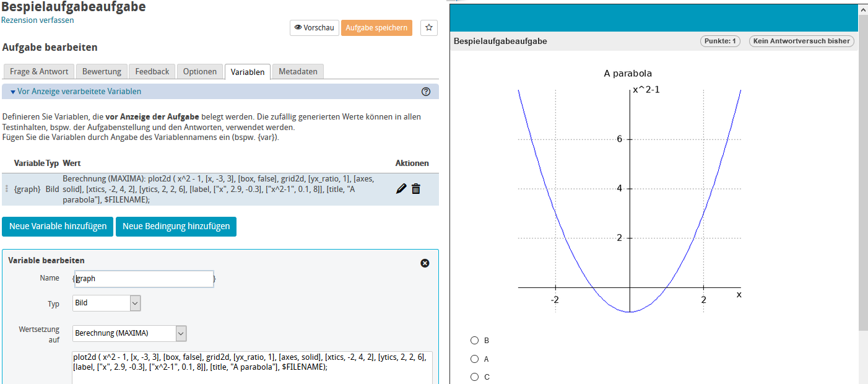868x384 pixels.
Task: Close the Variable bearbeiten panel
Action: (x=425, y=263)
